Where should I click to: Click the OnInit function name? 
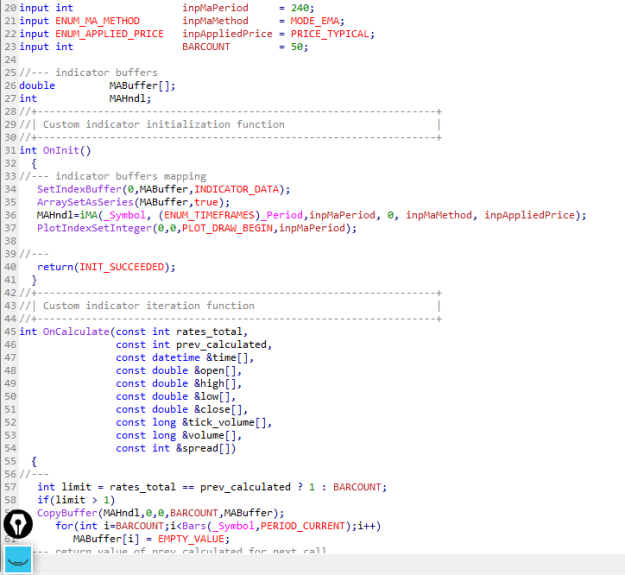[61, 150]
